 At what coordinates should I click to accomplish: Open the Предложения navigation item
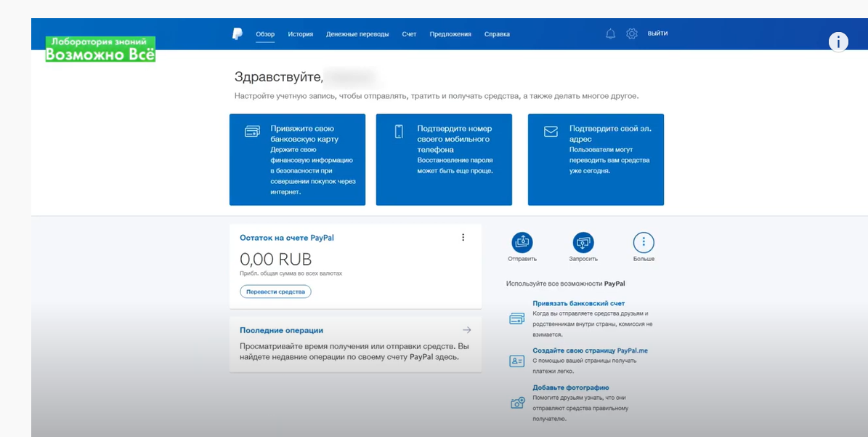pyautogui.click(x=450, y=33)
